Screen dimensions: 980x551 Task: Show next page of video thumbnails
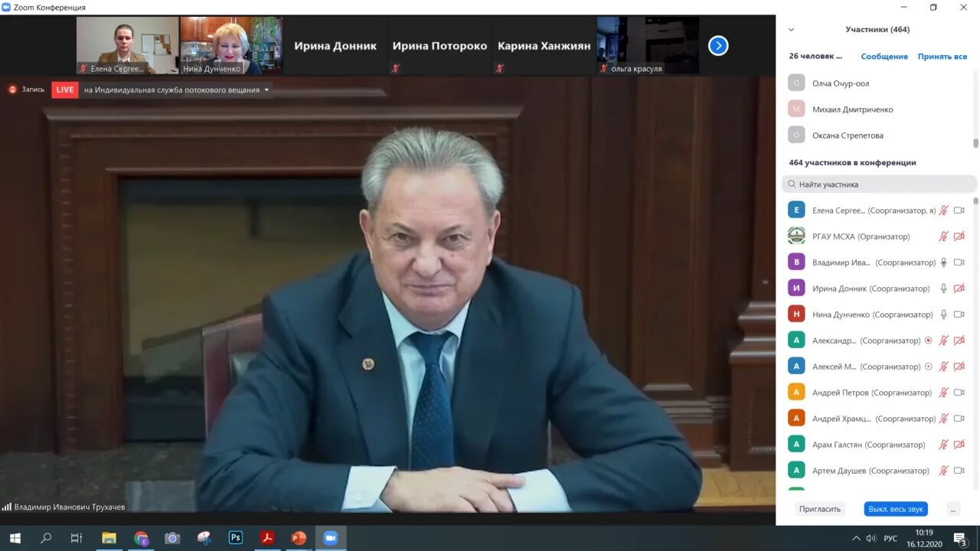point(717,46)
